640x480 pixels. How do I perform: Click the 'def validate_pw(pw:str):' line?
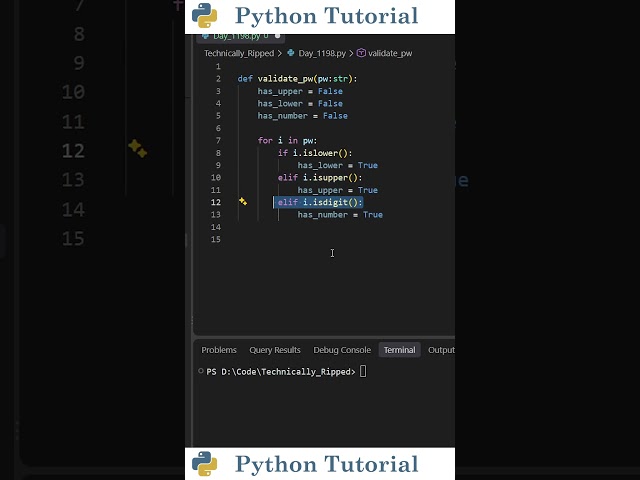pyautogui.click(x=297, y=78)
